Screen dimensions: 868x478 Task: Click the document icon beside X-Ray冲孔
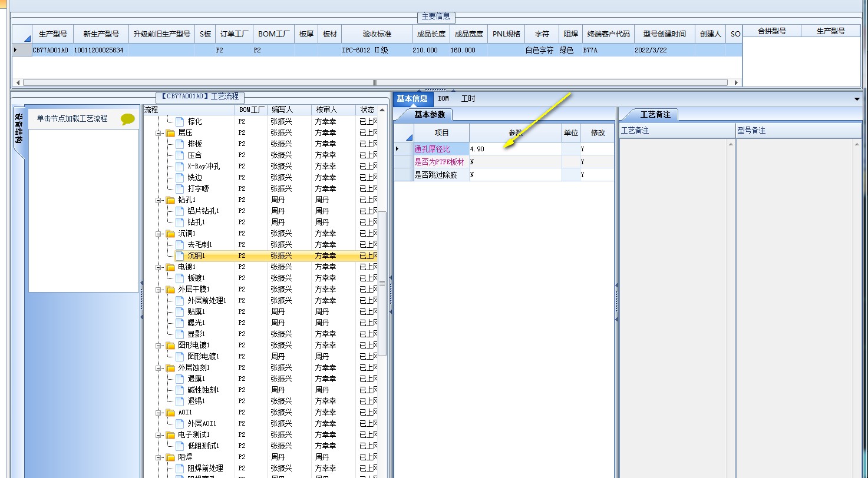(x=180, y=166)
